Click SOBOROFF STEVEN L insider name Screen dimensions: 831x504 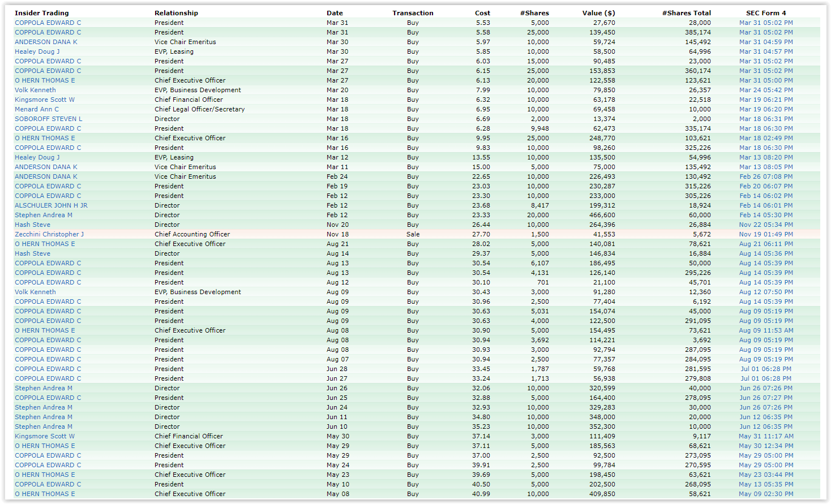[x=49, y=119]
